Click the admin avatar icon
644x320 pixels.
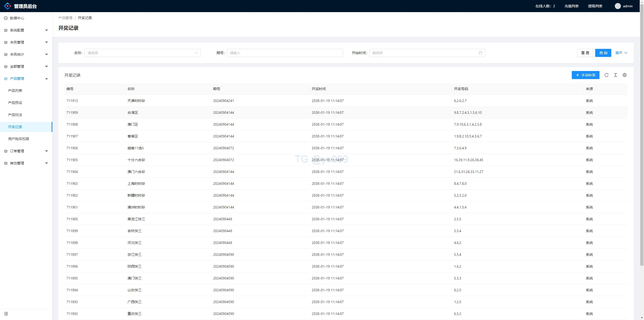click(618, 6)
